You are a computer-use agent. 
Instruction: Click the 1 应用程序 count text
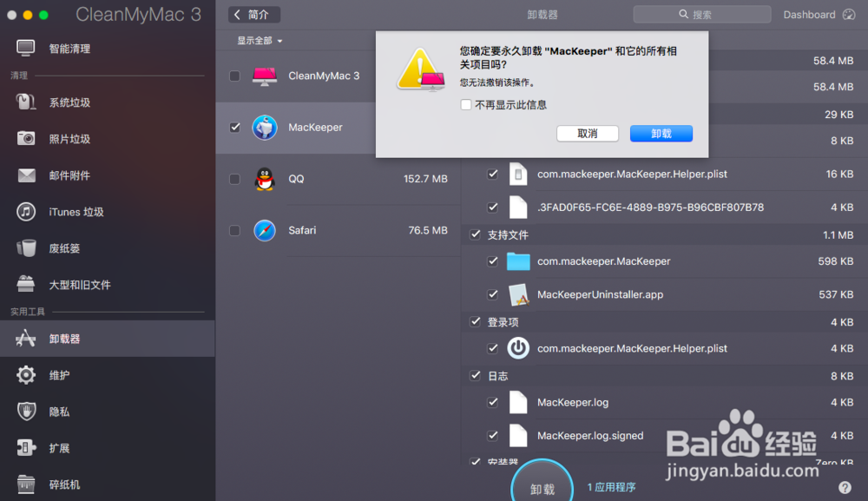611,487
